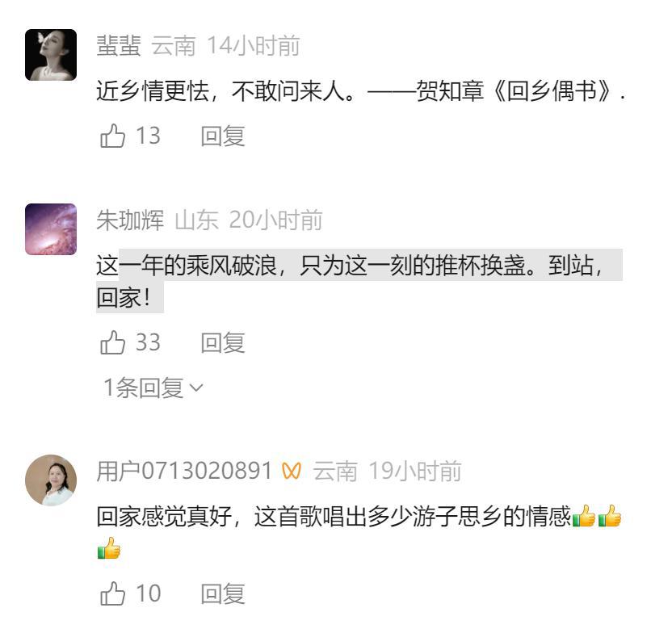Click the highlighted text 这一年的乘风破浪
Viewport: 672px width, 633px height.
click(187, 265)
